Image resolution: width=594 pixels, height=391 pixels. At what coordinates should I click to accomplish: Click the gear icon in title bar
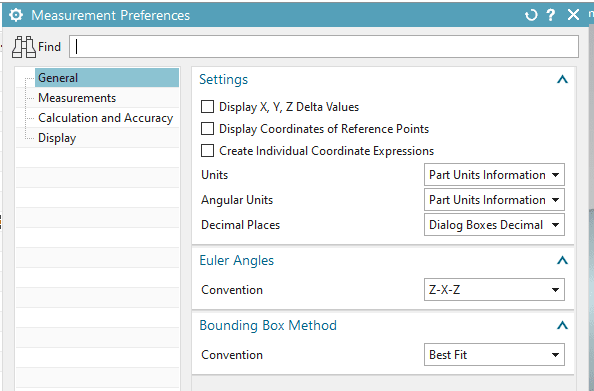click(16, 15)
